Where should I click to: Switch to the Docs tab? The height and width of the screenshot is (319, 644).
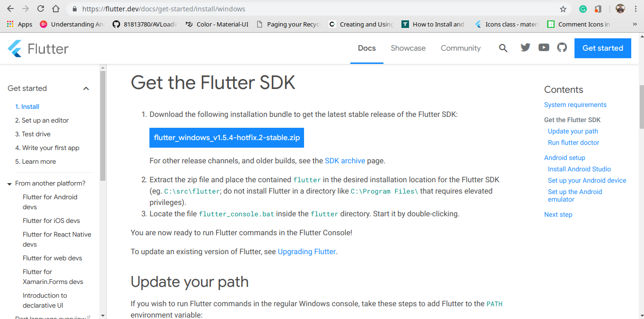click(367, 48)
